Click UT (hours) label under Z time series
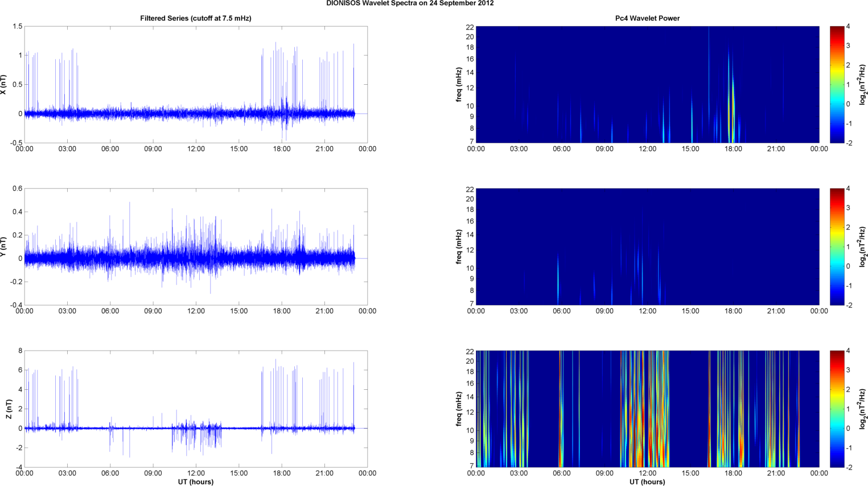 [195, 481]
